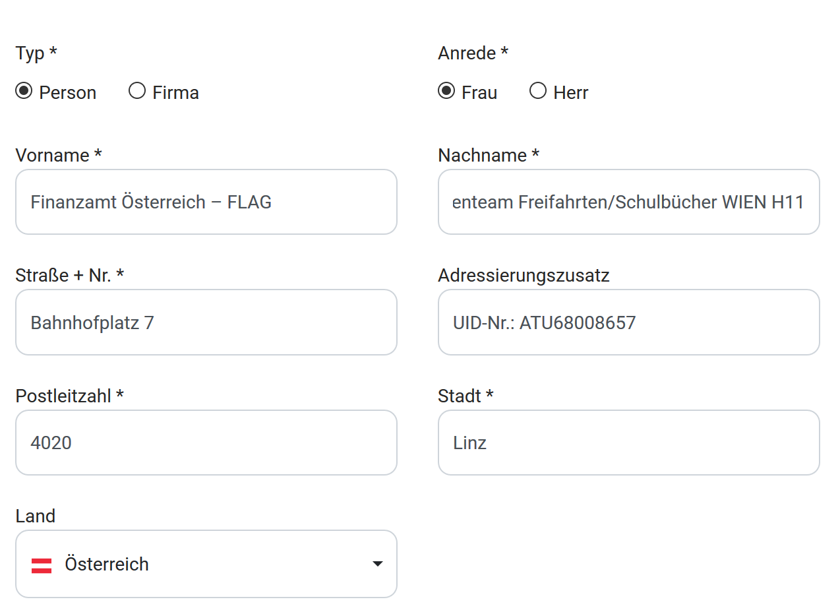
Task: Select the Person radio button
Action: (x=24, y=91)
